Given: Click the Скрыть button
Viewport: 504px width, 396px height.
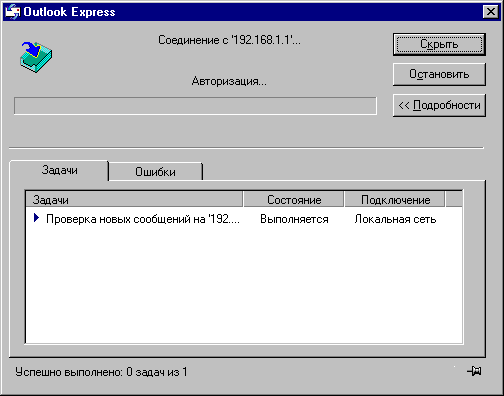Looking at the screenshot, I should [439, 44].
